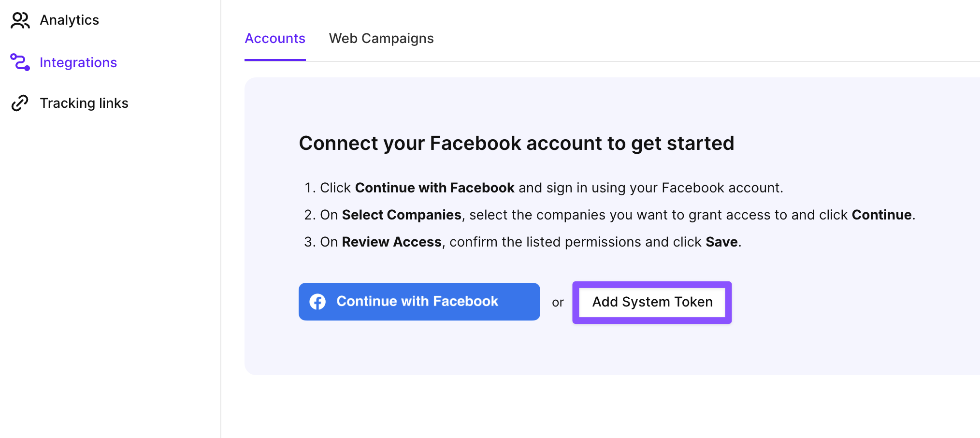Click the Analytics menu entry
Image resolution: width=980 pixels, height=438 pixels.
coord(69,20)
